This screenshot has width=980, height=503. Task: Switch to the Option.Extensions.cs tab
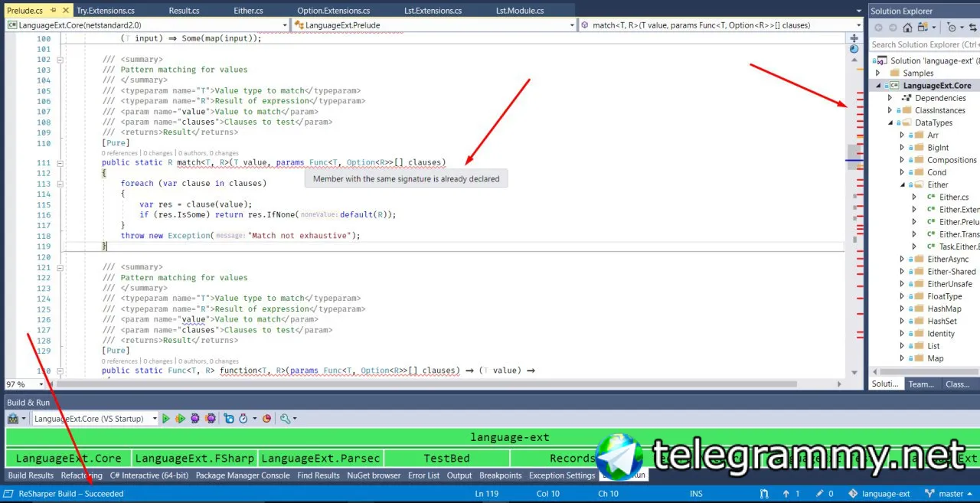333,11
